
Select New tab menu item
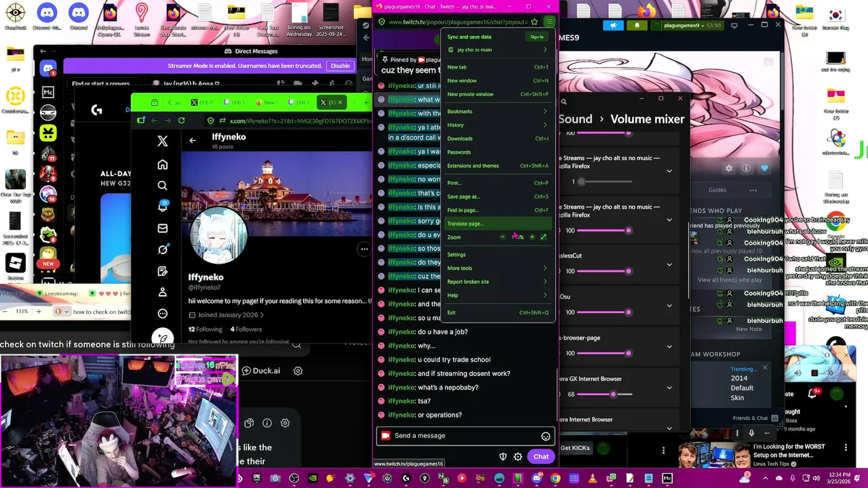coord(497,67)
